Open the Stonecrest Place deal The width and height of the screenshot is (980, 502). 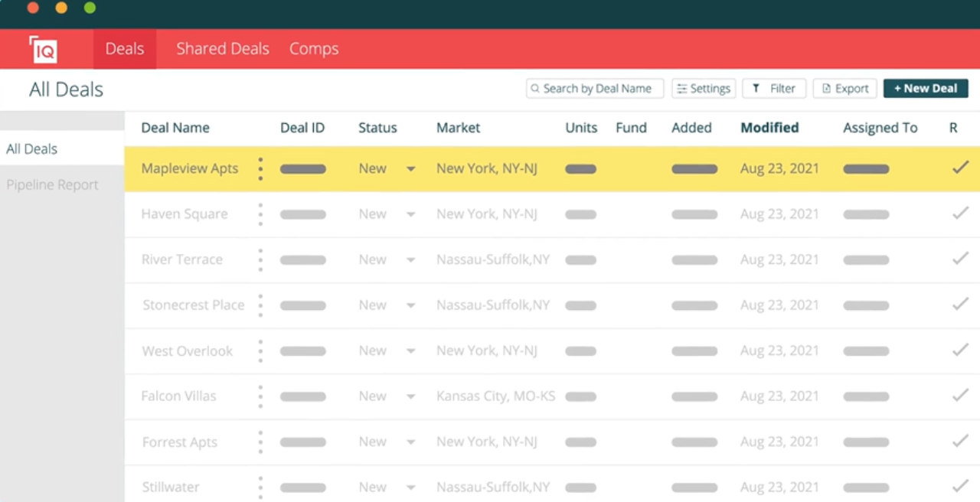194,305
